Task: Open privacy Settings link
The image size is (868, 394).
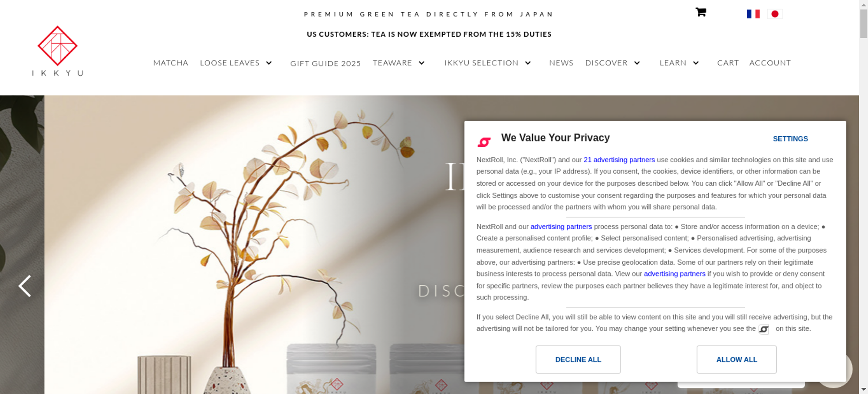Action: (x=790, y=139)
